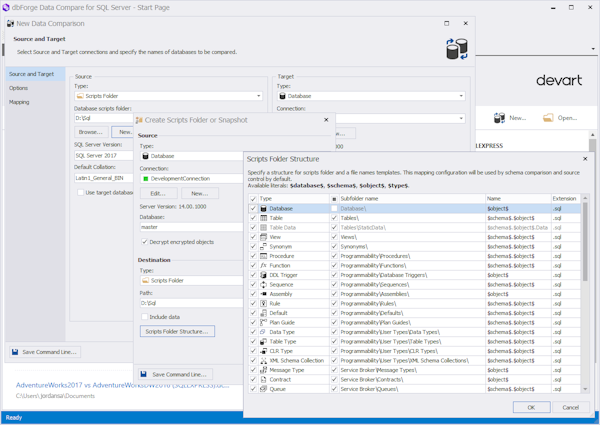The image size is (600, 425).
Task: Click the XML Schema Collection icon
Action: (263, 361)
